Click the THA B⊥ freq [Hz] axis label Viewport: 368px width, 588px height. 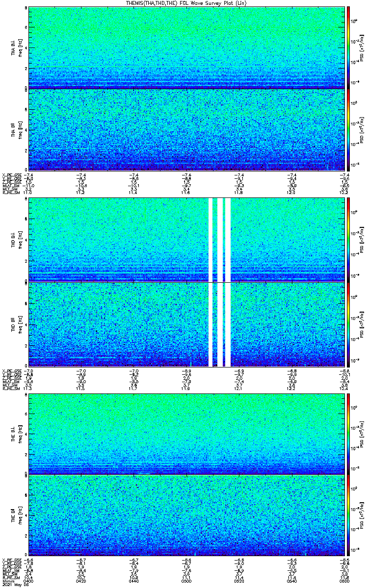20,48
